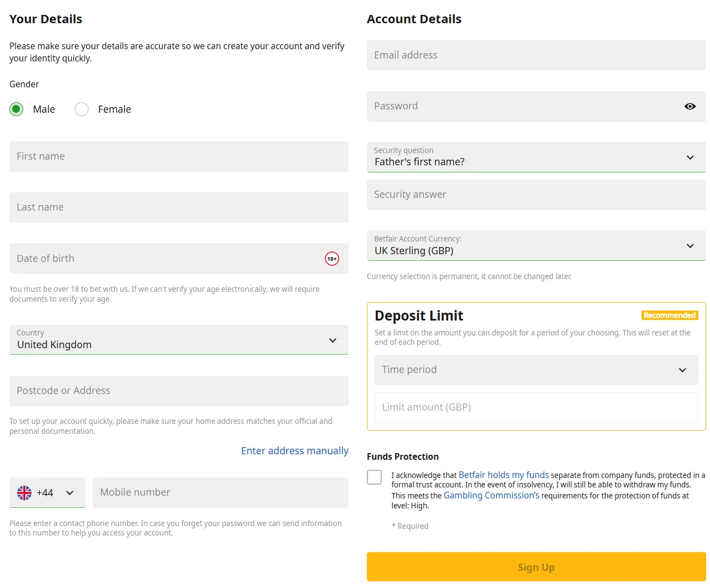Viewport: 710px width, 588px height.
Task: Focus the Email address field
Action: 537,55
